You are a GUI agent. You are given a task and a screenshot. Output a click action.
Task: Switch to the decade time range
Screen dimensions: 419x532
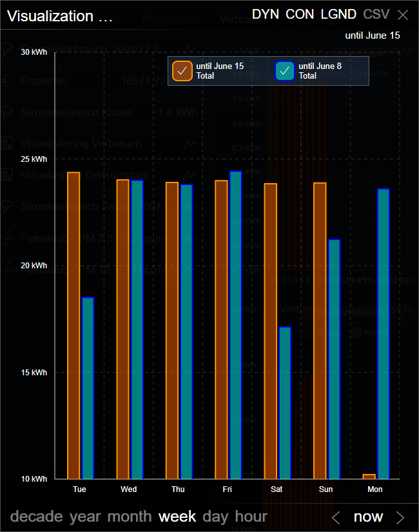click(37, 517)
